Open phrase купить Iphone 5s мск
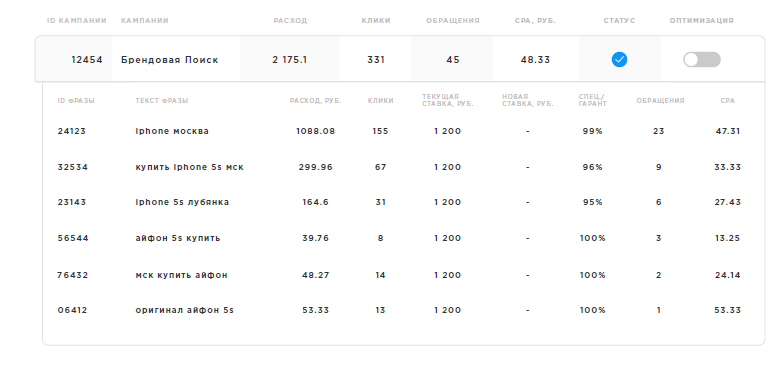This screenshot has height=367, width=781. coord(189,167)
